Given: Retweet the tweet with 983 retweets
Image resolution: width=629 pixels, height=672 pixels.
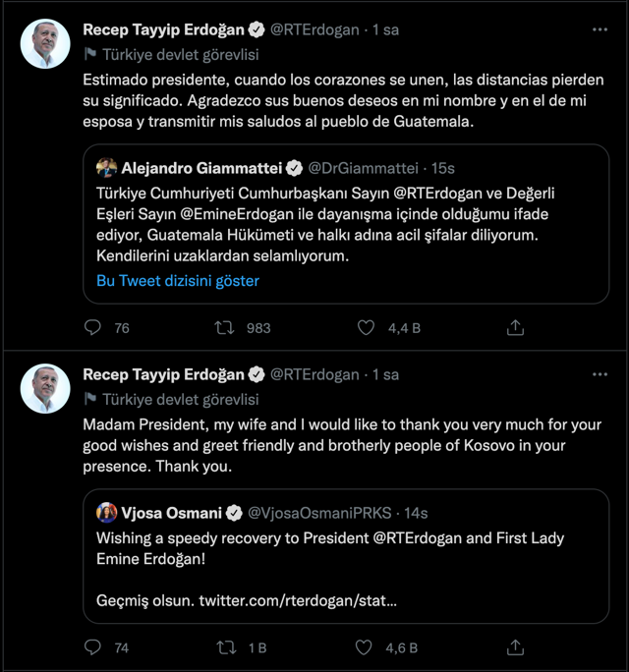Looking at the screenshot, I should pos(225,327).
